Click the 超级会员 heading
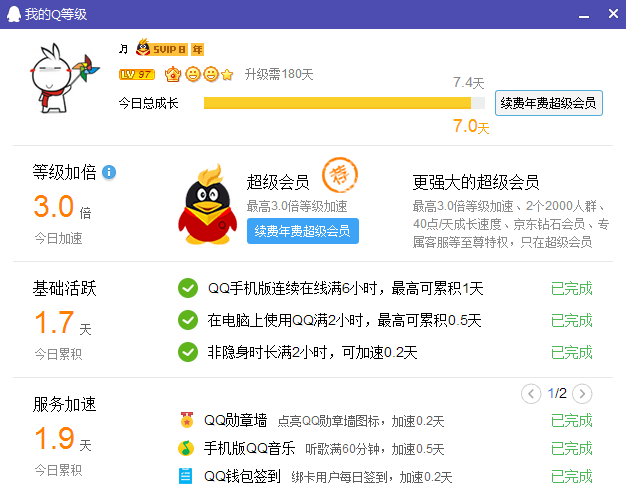This screenshot has height=495, width=626. coord(278,182)
